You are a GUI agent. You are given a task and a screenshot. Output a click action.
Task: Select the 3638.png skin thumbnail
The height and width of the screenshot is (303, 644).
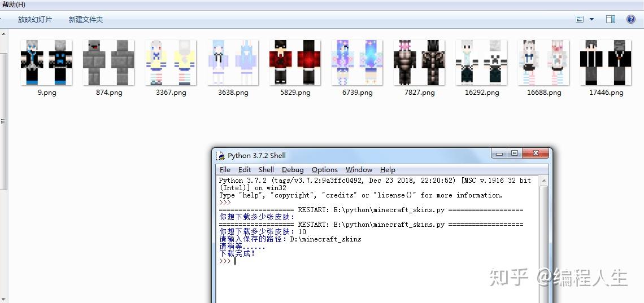click(x=233, y=62)
